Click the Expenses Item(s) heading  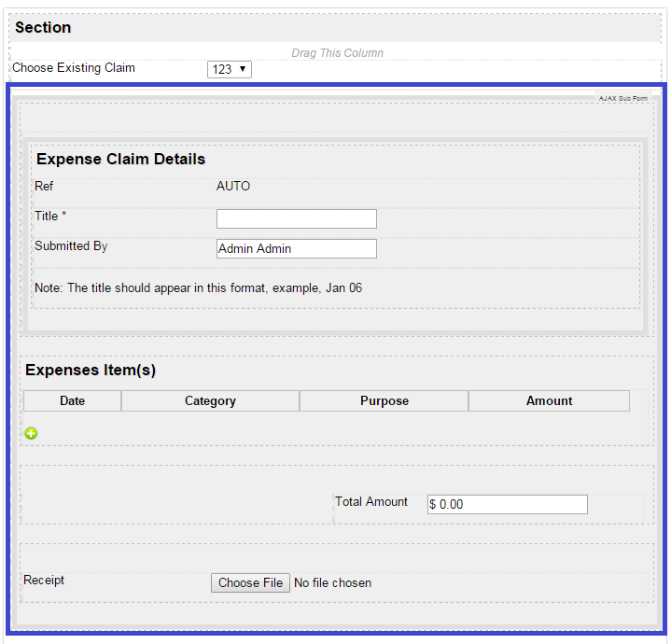click(x=91, y=371)
